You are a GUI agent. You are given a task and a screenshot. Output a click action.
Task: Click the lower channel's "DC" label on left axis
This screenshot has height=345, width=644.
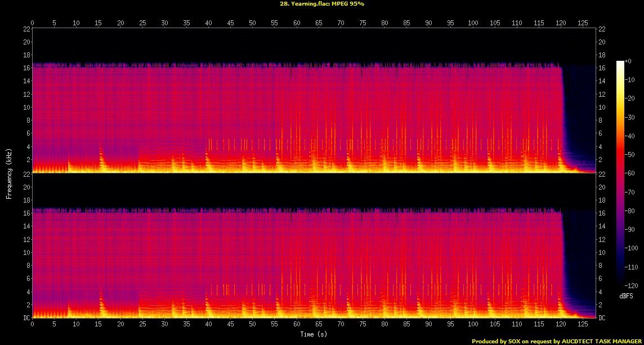point(26,318)
